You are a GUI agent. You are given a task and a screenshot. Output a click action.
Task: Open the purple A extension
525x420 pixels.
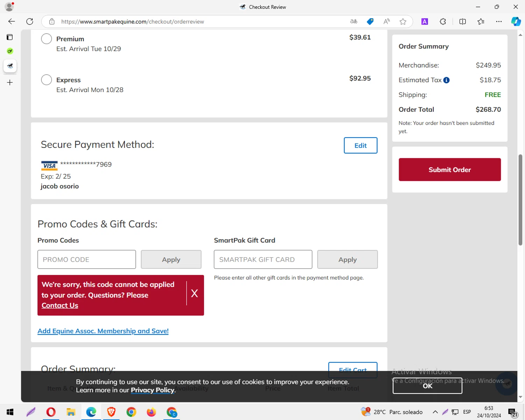pos(425,21)
